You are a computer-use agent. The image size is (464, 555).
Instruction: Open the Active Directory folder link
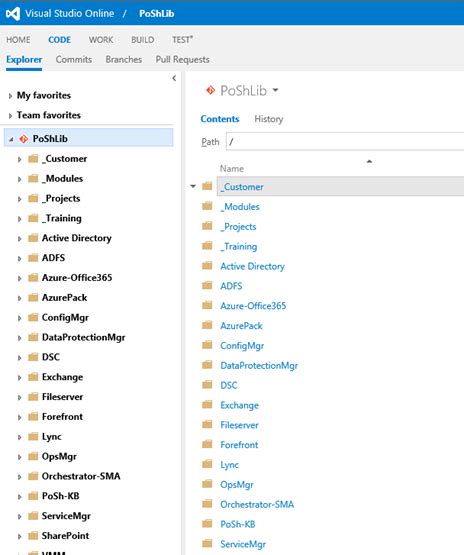252,266
